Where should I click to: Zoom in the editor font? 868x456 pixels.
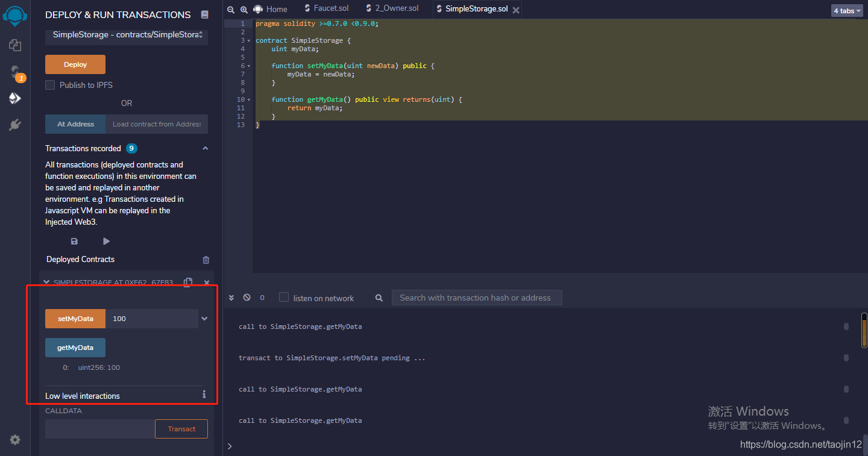pos(244,9)
